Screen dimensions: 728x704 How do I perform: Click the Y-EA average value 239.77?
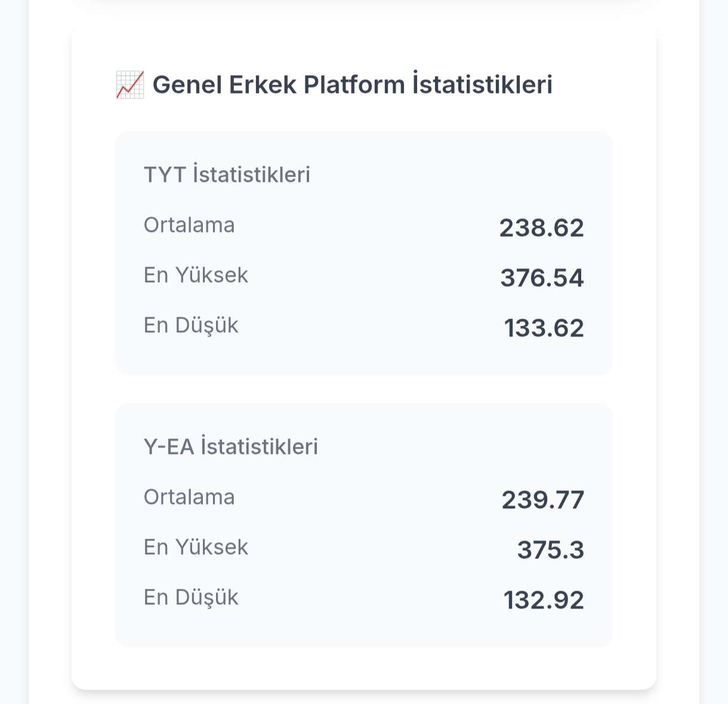click(x=543, y=500)
